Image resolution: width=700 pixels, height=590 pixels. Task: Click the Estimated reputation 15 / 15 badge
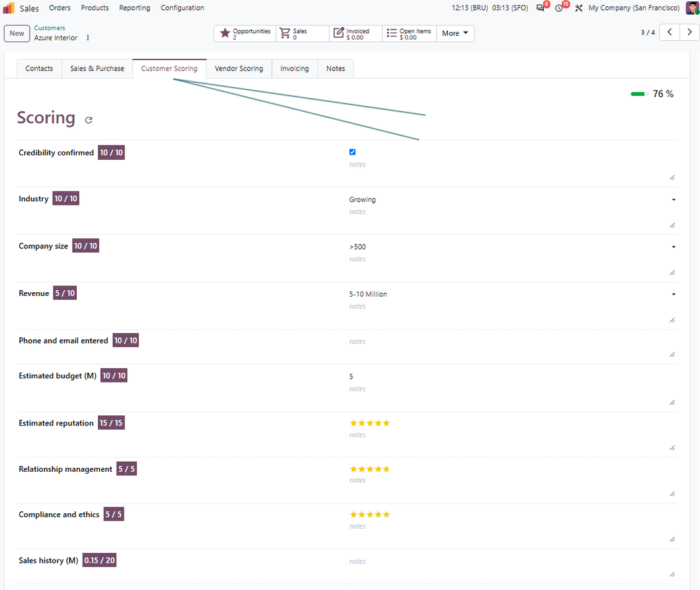coord(111,423)
